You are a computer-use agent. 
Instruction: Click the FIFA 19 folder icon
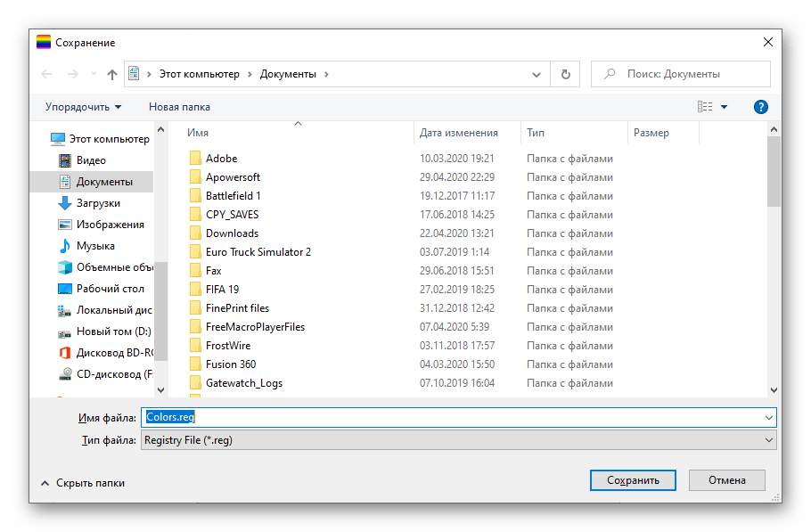[x=196, y=290]
